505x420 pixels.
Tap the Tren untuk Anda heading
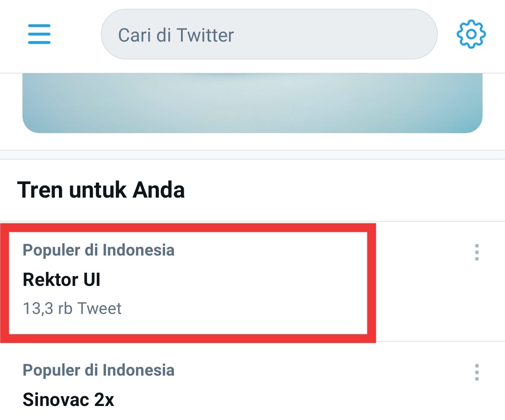tap(101, 190)
